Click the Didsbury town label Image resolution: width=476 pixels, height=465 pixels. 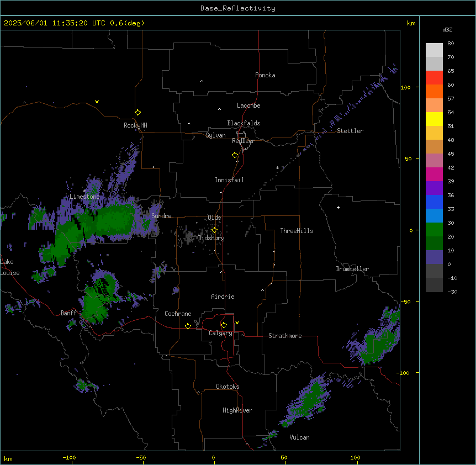[211, 238]
